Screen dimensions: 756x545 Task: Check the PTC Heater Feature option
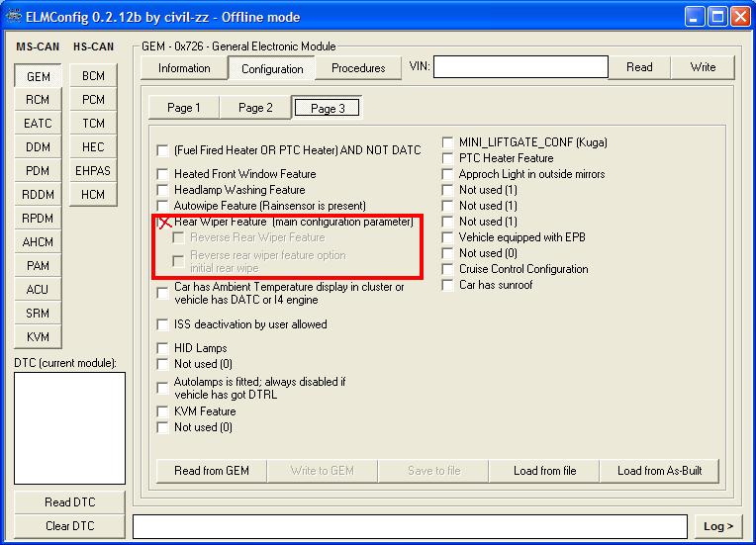[448, 158]
